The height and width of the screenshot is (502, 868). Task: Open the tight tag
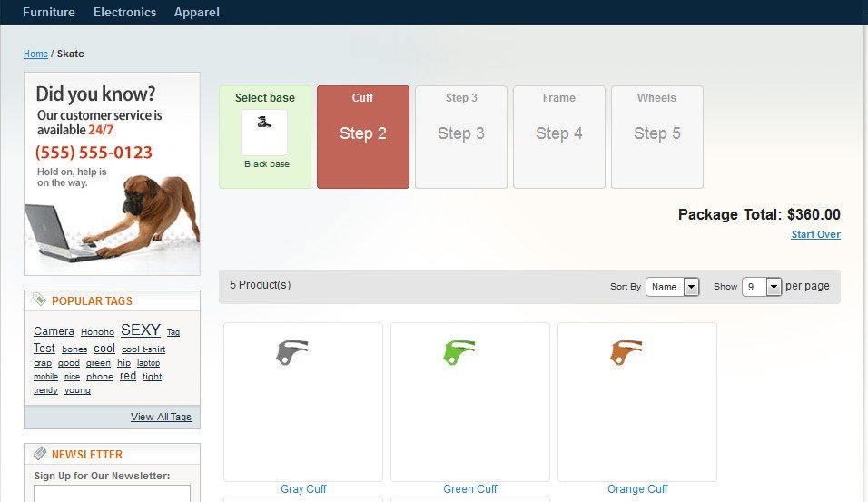tap(153, 377)
